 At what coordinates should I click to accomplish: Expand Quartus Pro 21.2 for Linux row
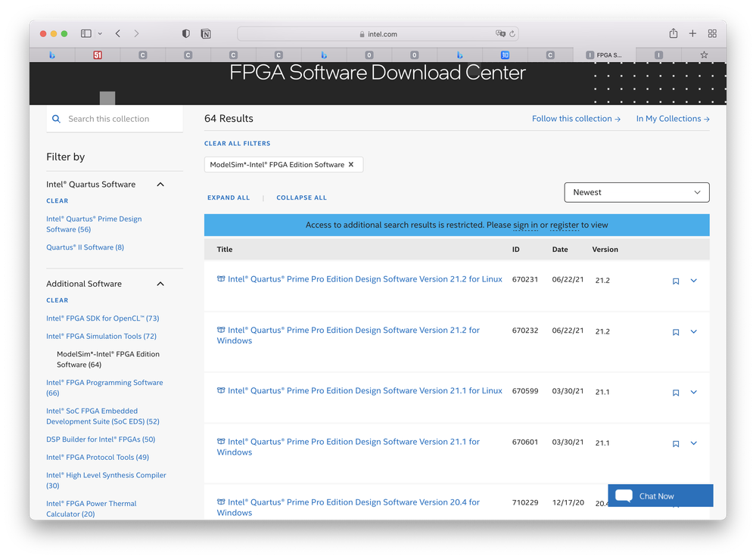coord(693,281)
